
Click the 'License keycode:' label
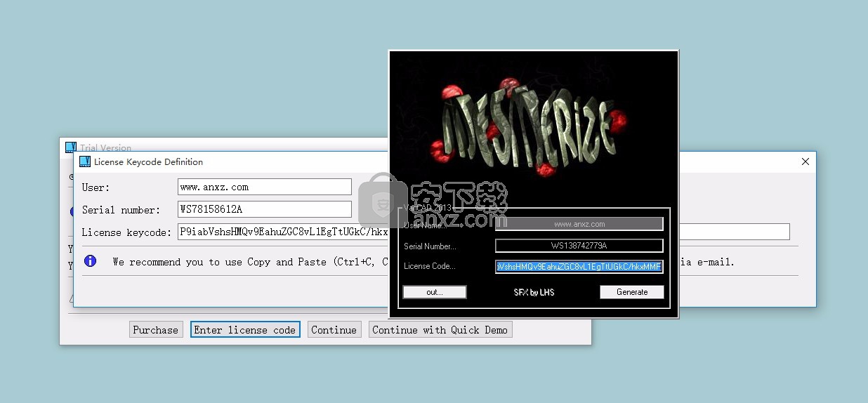pos(126,232)
